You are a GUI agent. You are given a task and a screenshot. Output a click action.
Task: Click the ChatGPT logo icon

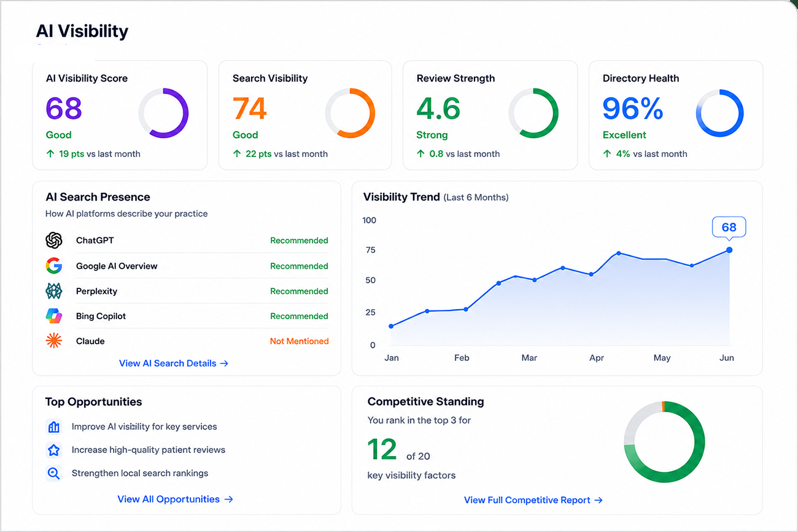point(54,240)
